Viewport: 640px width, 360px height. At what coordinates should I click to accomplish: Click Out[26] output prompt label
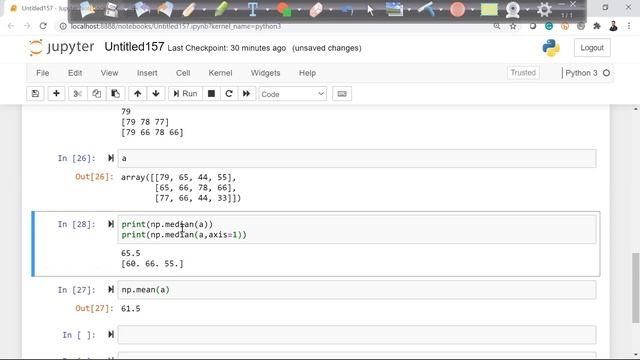tap(94, 177)
